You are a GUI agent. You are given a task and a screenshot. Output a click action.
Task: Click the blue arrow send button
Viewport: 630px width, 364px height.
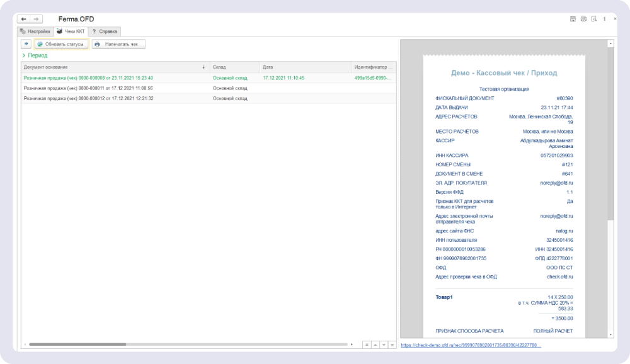[26, 44]
